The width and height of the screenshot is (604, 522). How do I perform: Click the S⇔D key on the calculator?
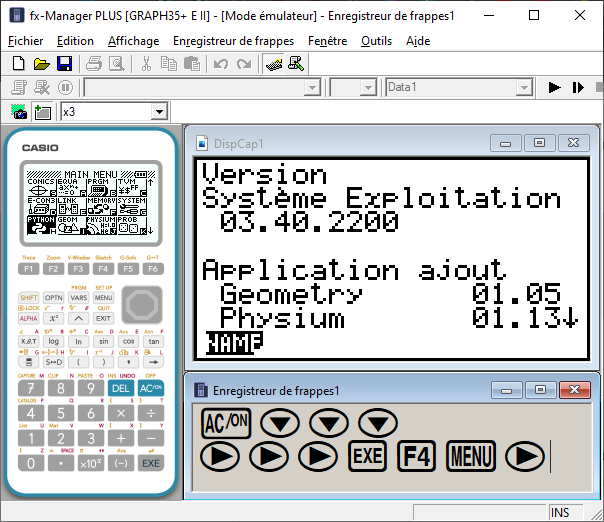[x=54, y=362]
